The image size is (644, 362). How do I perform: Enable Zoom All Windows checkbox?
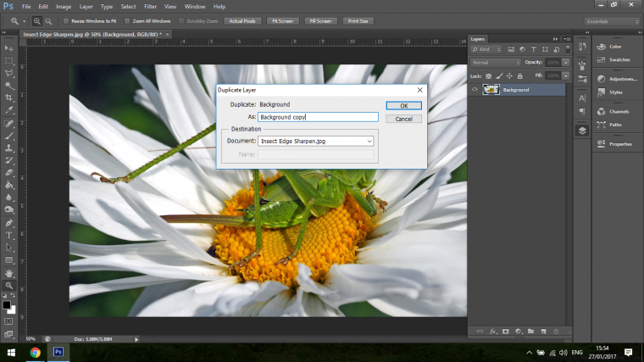(127, 21)
